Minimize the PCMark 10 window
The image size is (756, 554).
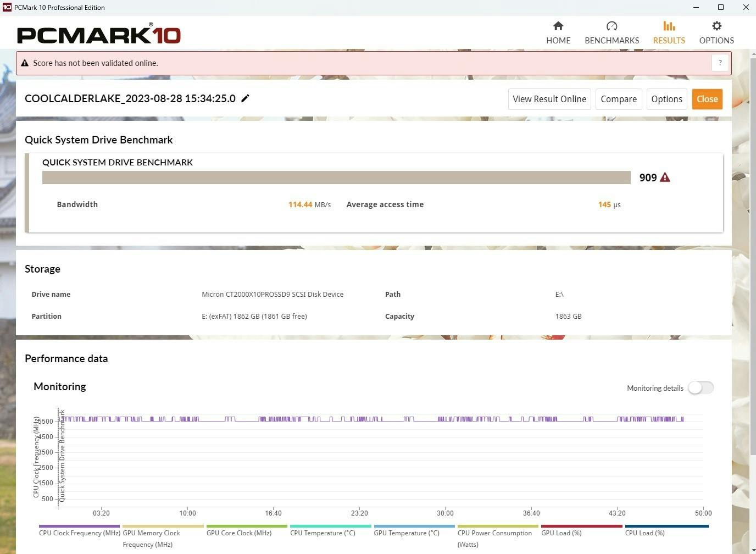click(x=696, y=7)
